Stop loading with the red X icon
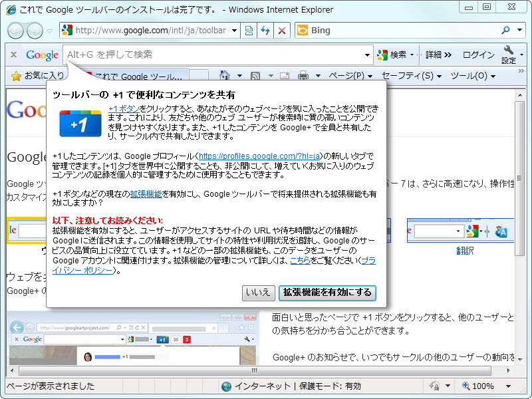 tap(281, 30)
